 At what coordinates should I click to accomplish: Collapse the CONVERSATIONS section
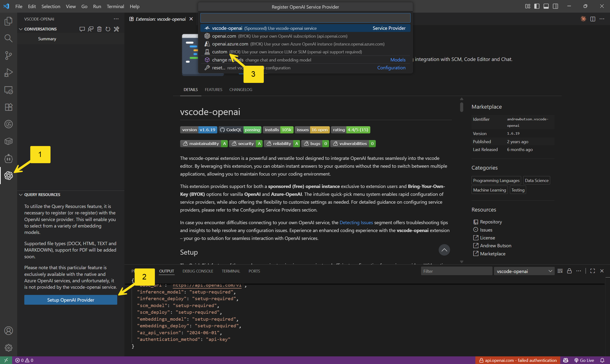[x=20, y=29]
